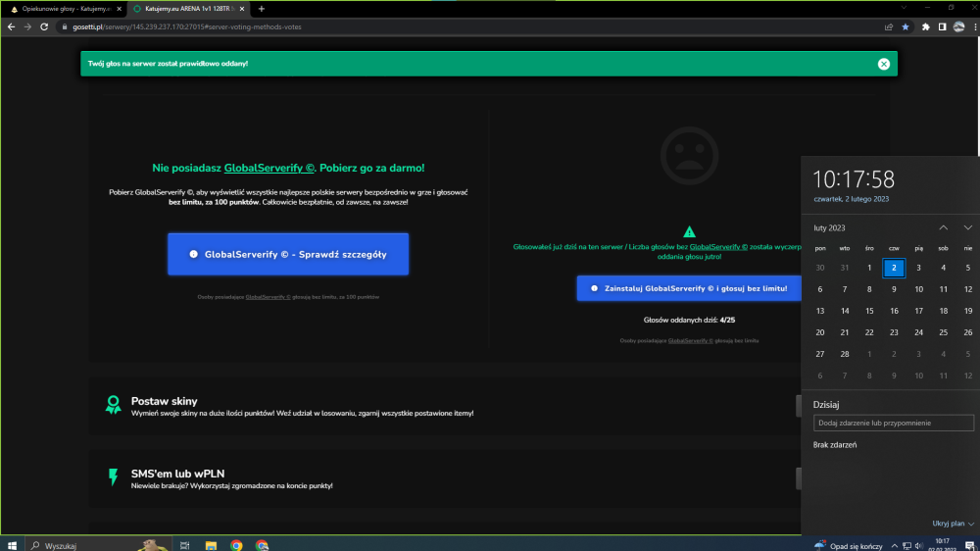Open the browser extensions puzzle icon

point(926,26)
